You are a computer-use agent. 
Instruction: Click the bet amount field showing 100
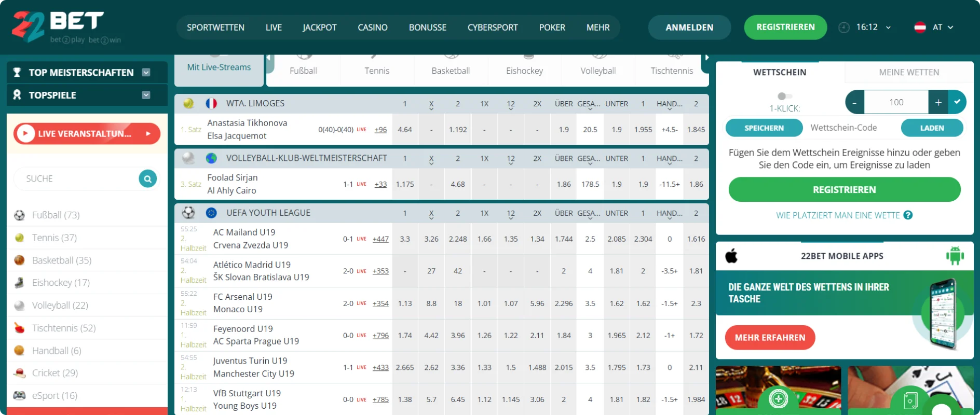[x=896, y=102]
